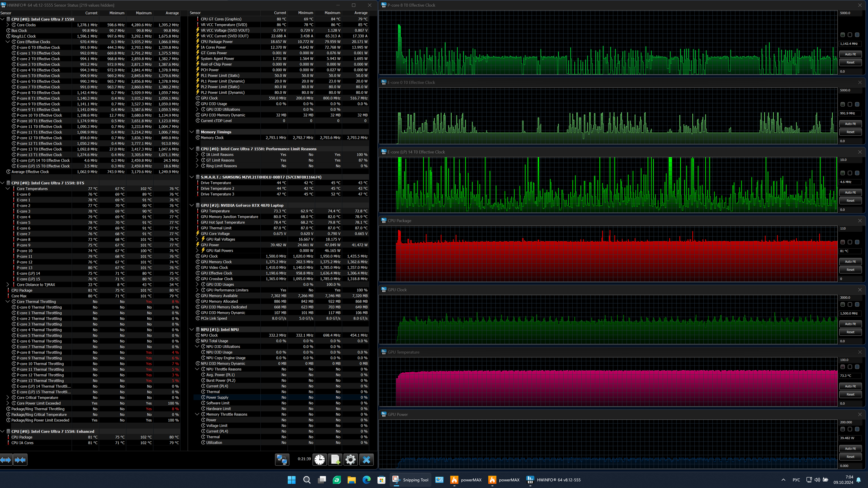Image resolution: width=868 pixels, height=488 pixels.
Task: Click the Average column header in the right pane
Action: [361, 13]
